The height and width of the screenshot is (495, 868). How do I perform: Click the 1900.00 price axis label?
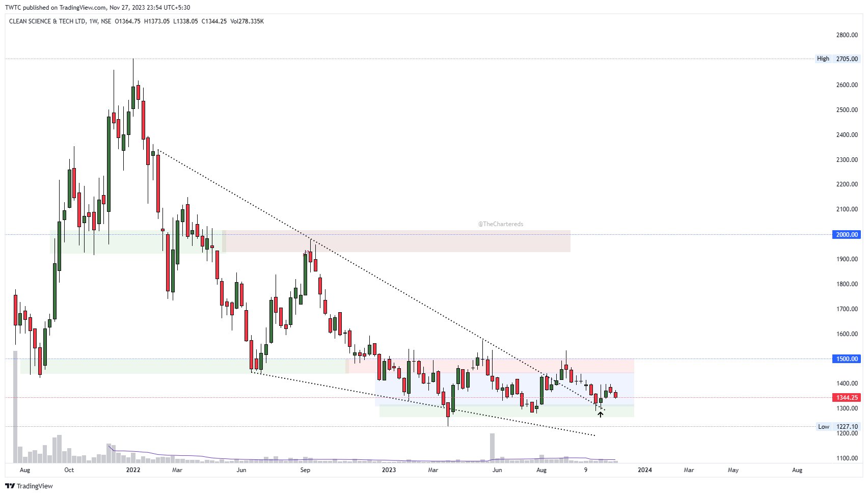(x=847, y=259)
